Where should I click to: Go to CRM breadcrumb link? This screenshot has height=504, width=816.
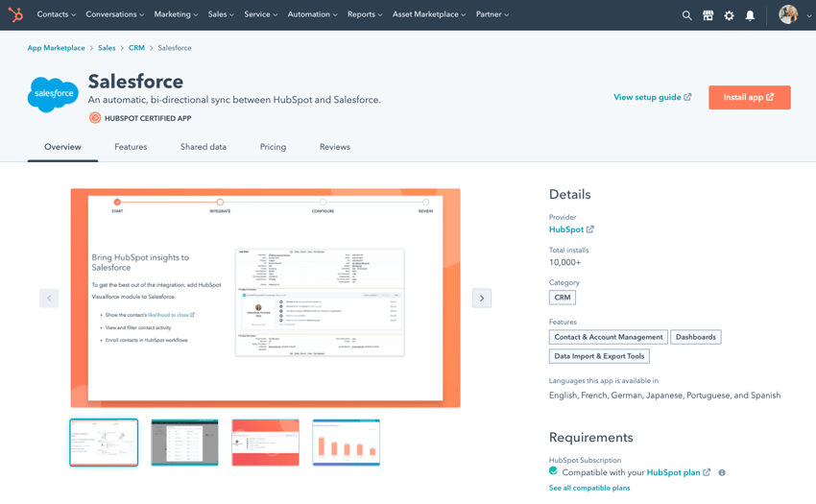click(136, 48)
